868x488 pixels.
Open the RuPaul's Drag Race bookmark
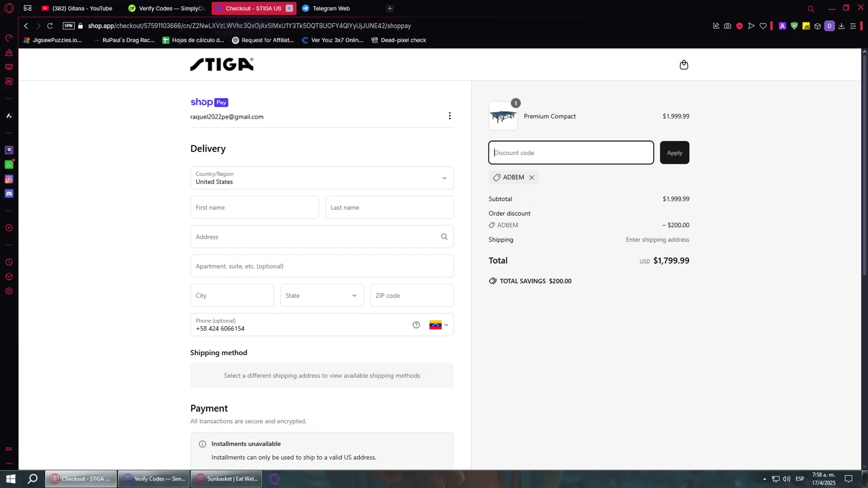[x=124, y=40]
